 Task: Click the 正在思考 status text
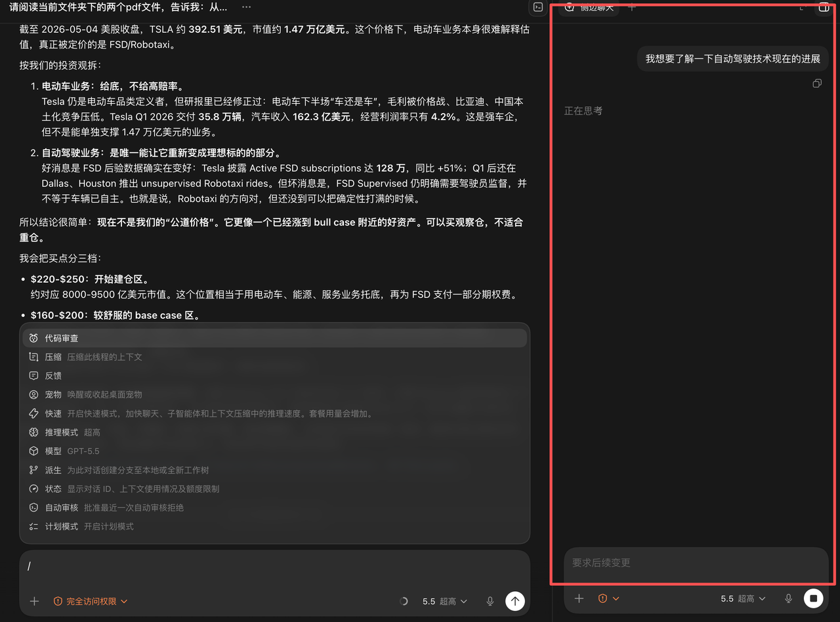[583, 111]
